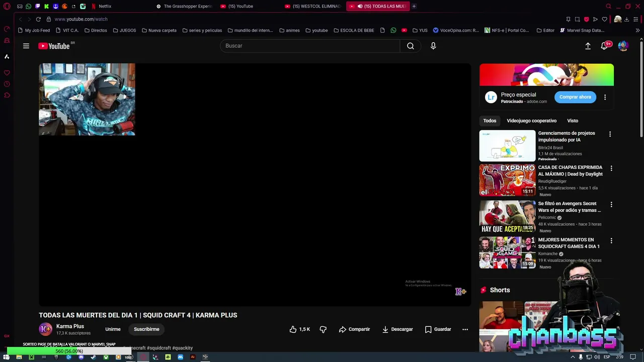Open the YouTube create/upload icon
The image size is (644, 362).
[588, 46]
